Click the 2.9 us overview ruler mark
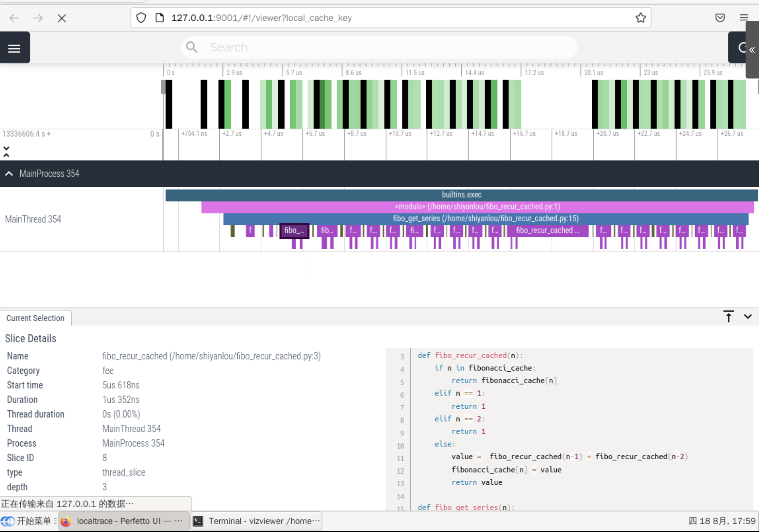This screenshot has width=759, height=532. pos(234,73)
